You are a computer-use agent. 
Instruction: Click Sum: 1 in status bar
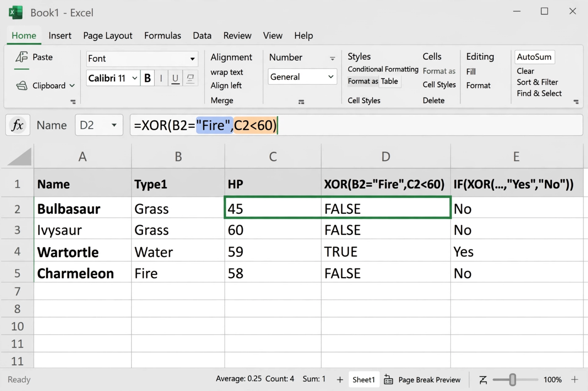314,379
